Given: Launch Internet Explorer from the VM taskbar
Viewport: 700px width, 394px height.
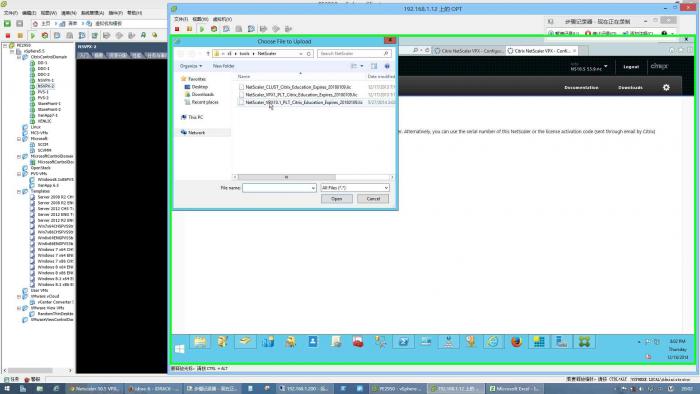Looking at the screenshot, I should click(x=493, y=342).
